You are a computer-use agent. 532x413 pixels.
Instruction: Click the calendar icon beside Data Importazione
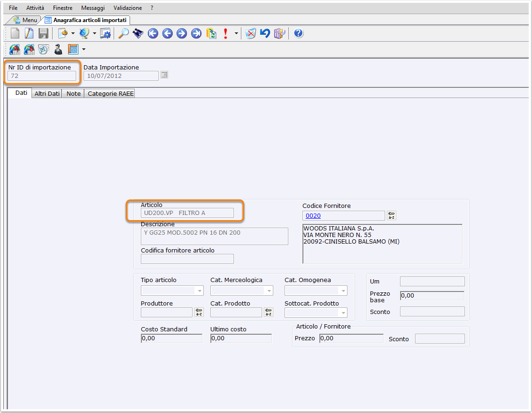(x=164, y=75)
